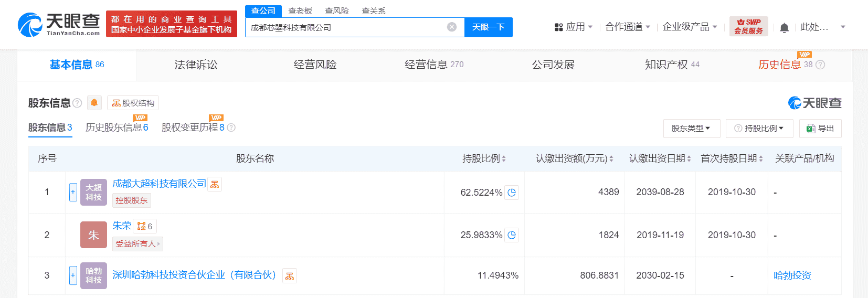Switch to the 法律诉讼 tab
Viewport: 868px width, 298px height.
(x=196, y=65)
